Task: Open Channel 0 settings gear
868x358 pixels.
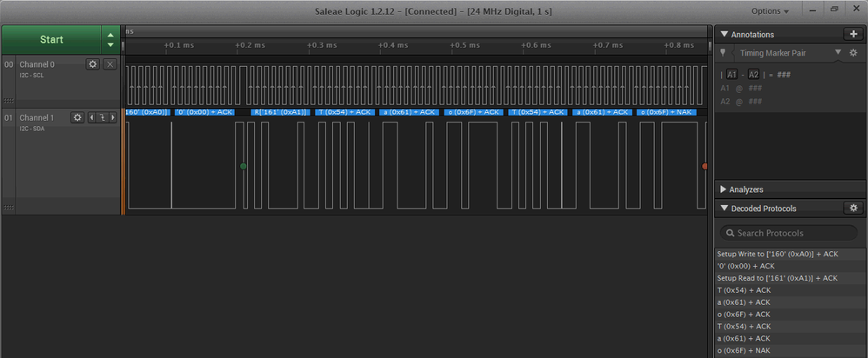Action: coord(93,64)
